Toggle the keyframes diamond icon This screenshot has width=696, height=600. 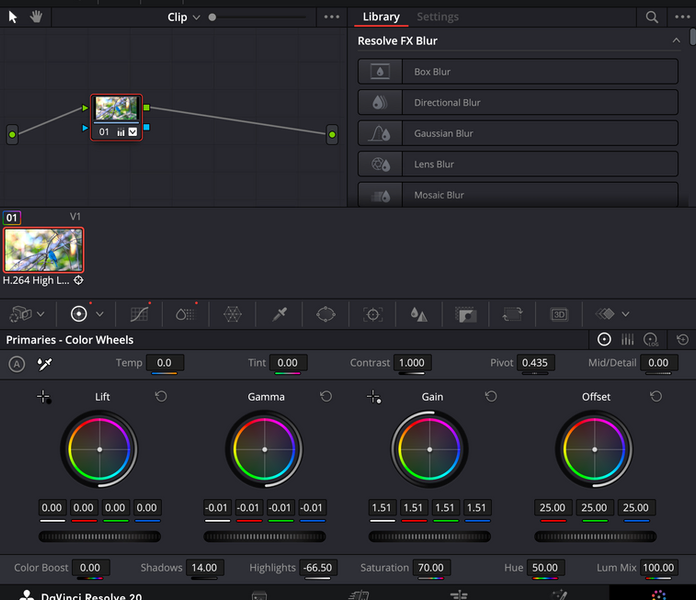605,314
